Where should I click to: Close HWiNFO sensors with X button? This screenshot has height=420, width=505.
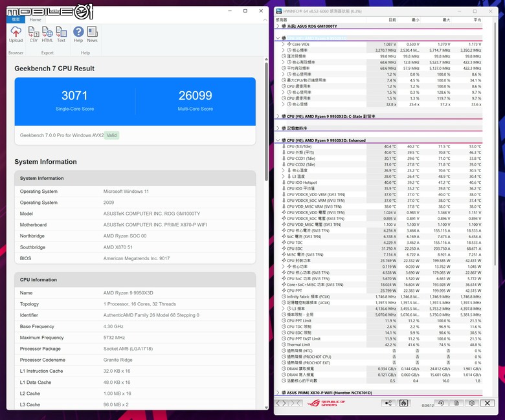click(488, 403)
